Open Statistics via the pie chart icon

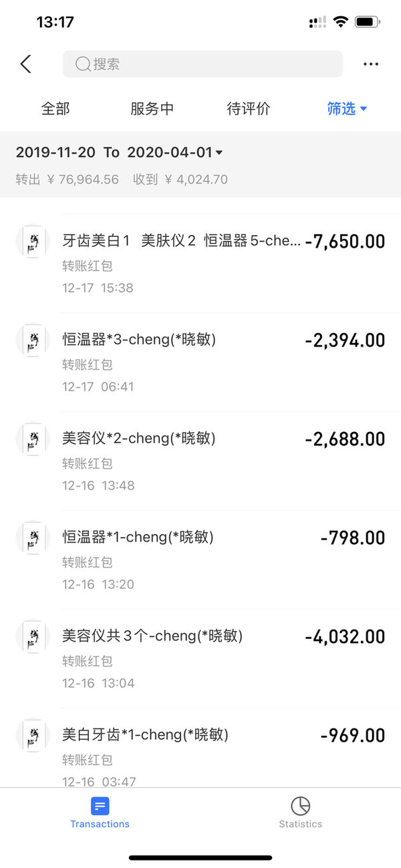[300, 806]
